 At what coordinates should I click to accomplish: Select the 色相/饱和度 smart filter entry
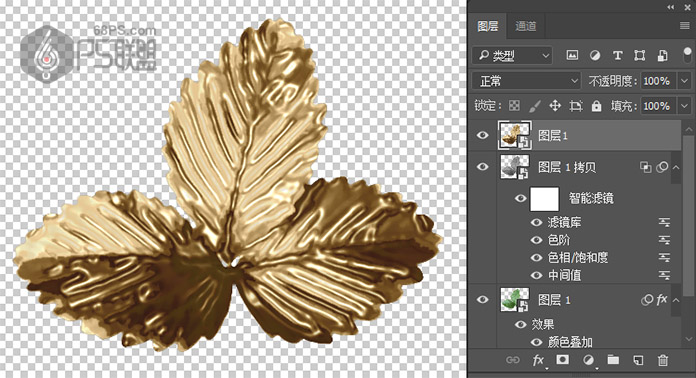[x=577, y=258]
